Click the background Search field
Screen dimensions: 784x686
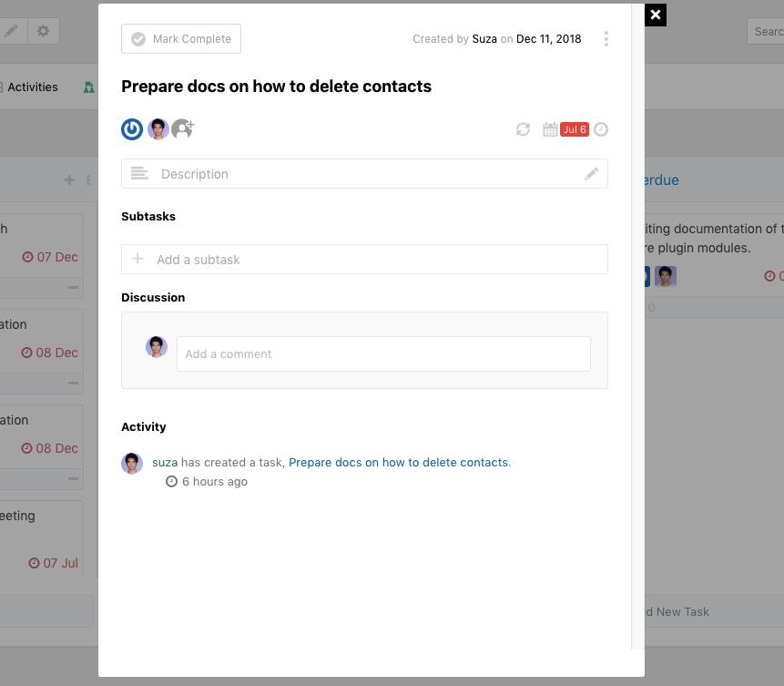pyautogui.click(x=766, y=32)
